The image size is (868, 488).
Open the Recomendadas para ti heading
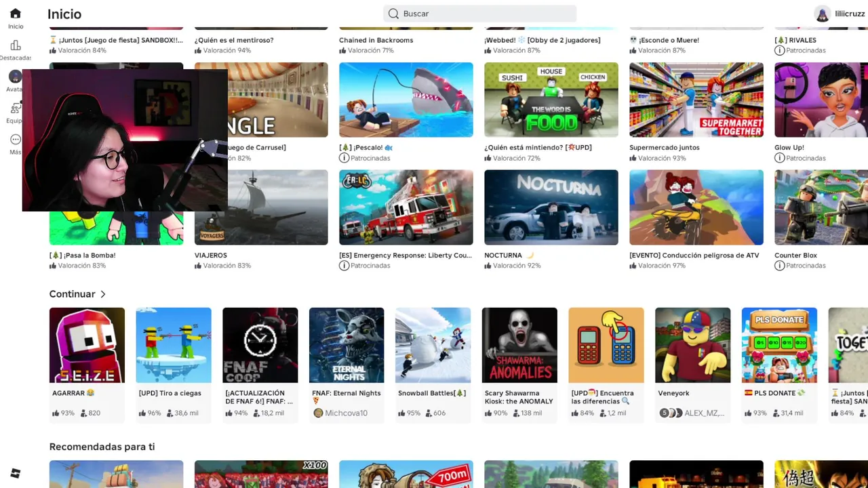click(x=102, y=447)
